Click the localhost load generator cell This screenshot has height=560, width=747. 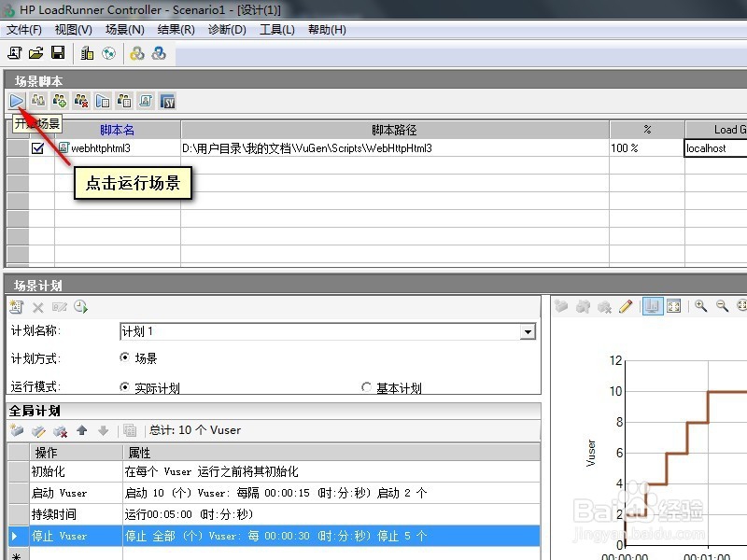713,147
